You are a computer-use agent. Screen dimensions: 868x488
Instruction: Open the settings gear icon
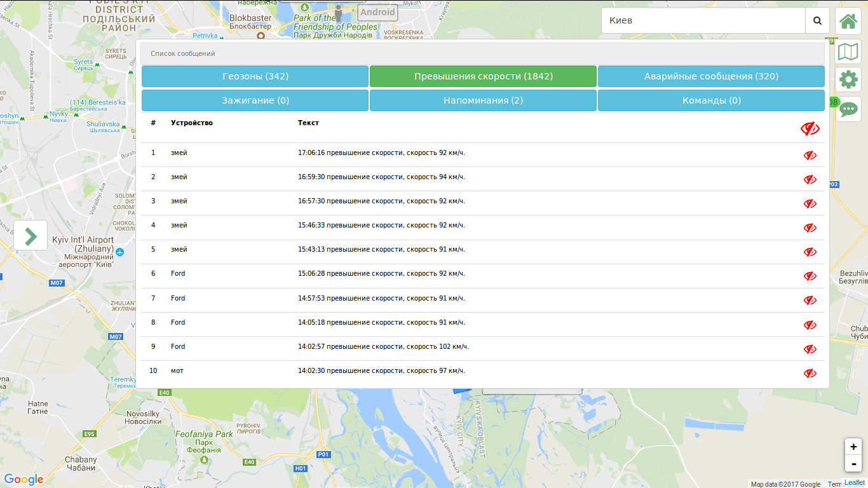(x=848, y=80)
